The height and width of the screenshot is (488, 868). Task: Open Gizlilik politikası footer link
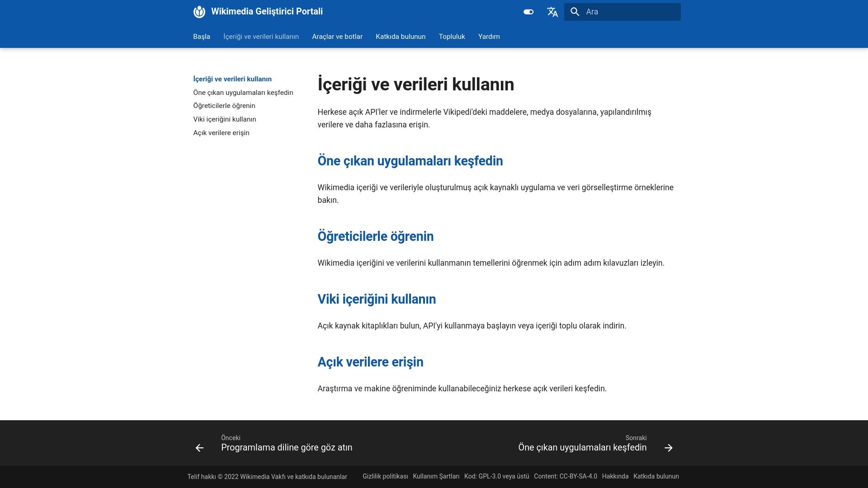point(385,476)
